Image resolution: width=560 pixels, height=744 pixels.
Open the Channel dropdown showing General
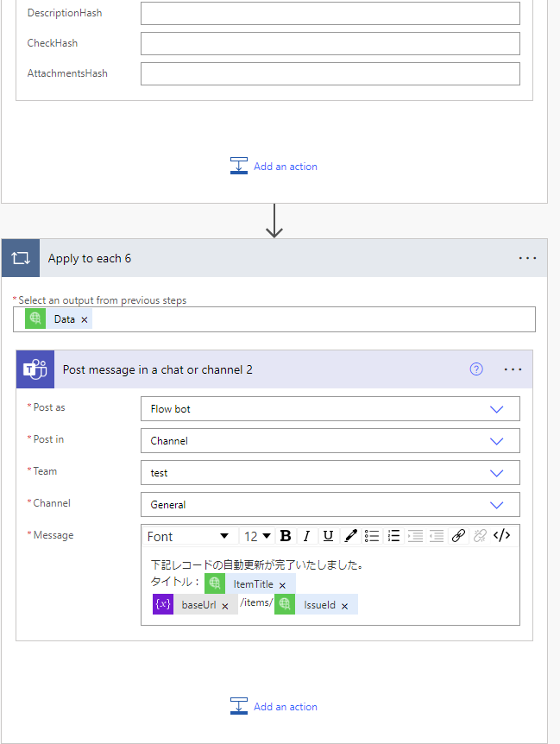(330, 504)
